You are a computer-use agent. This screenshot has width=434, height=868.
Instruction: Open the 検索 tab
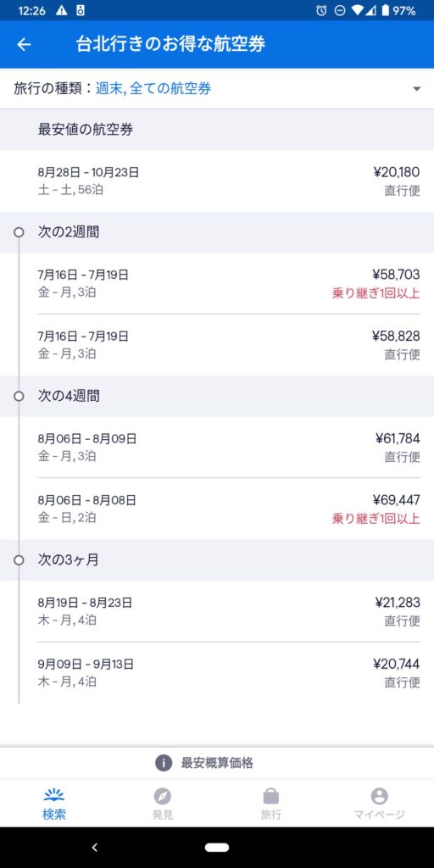point(54,804)
